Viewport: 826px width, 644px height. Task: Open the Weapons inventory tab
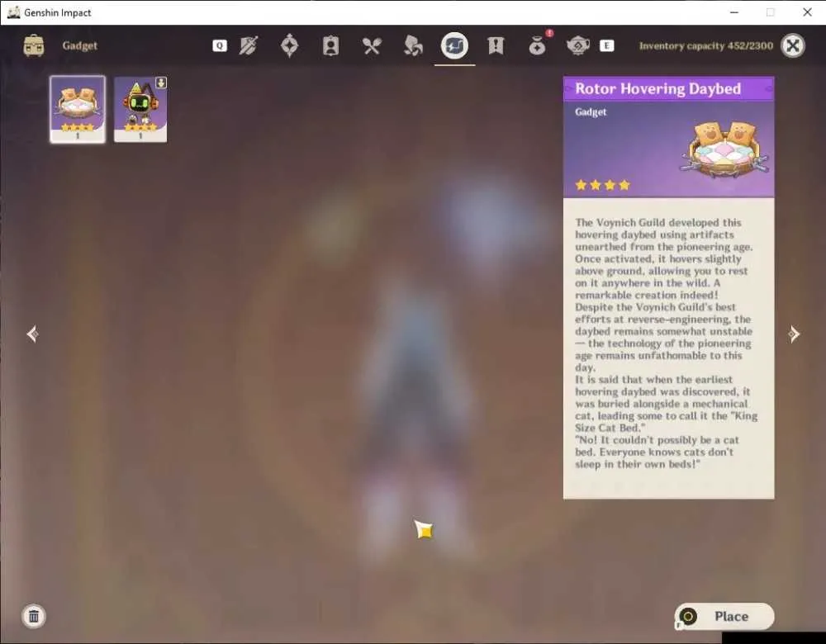point(248,45)
